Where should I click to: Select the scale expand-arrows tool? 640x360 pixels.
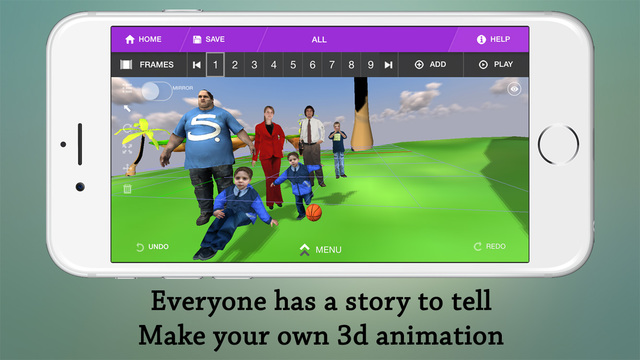127,149
